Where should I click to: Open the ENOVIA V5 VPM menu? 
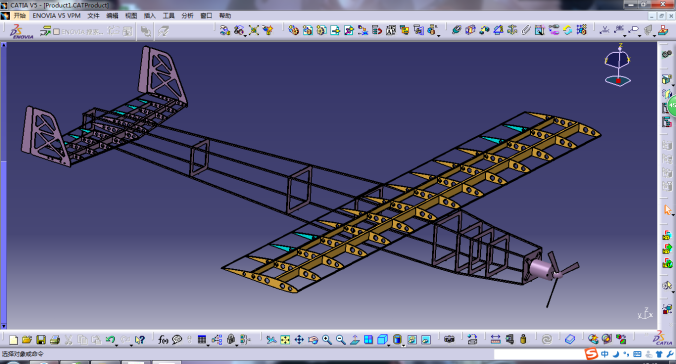(56, 16)
